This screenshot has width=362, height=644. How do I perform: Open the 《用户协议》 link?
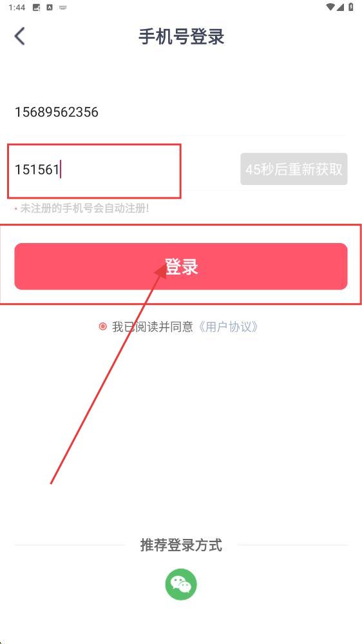(228, 327)
